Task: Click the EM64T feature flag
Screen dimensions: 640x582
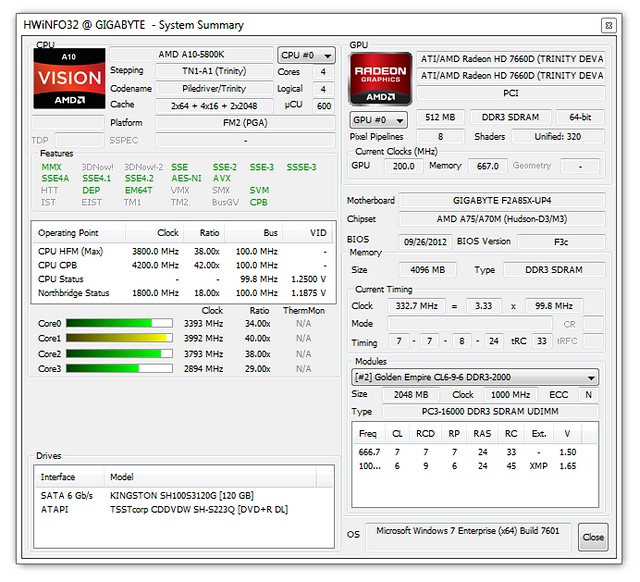Action: pos(138,190)
